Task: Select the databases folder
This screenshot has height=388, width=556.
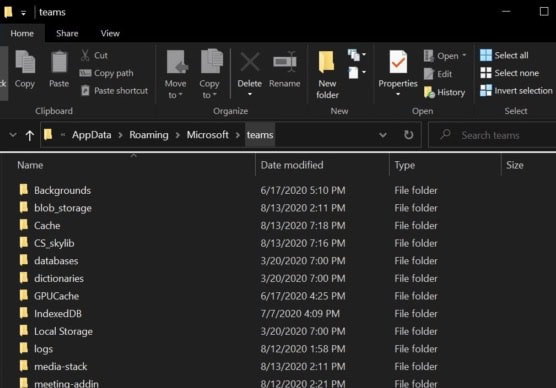Action: click(56, 261)
